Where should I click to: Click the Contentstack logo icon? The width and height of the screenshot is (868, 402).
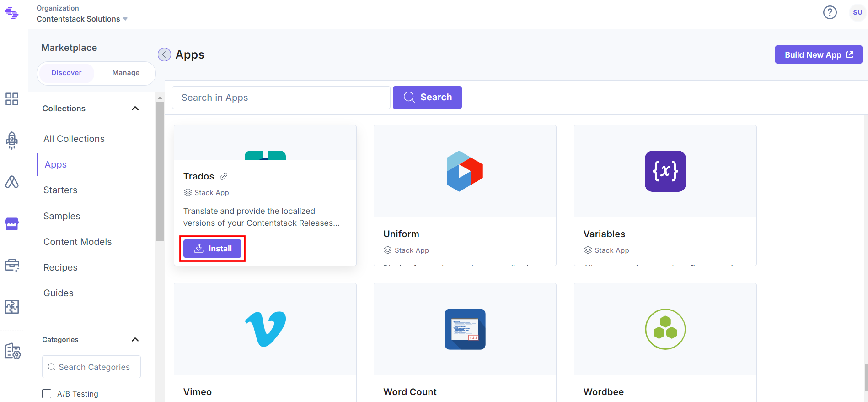point(11,13)
